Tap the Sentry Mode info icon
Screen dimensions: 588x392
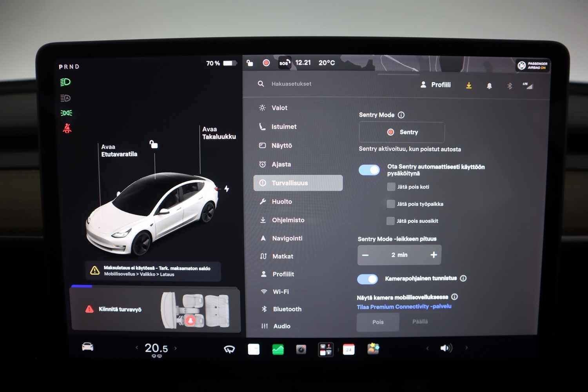click(401, 115)
